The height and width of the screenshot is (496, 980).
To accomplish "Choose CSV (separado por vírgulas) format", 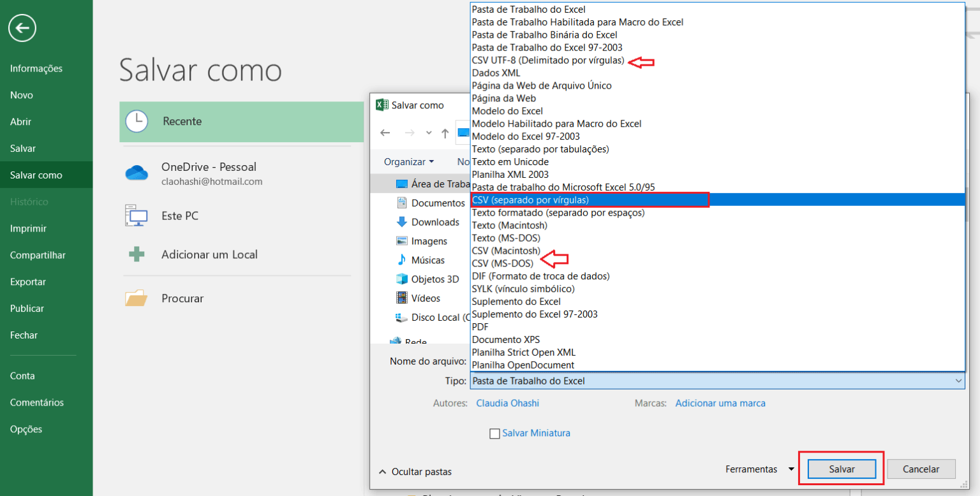I will coord(530,200).
